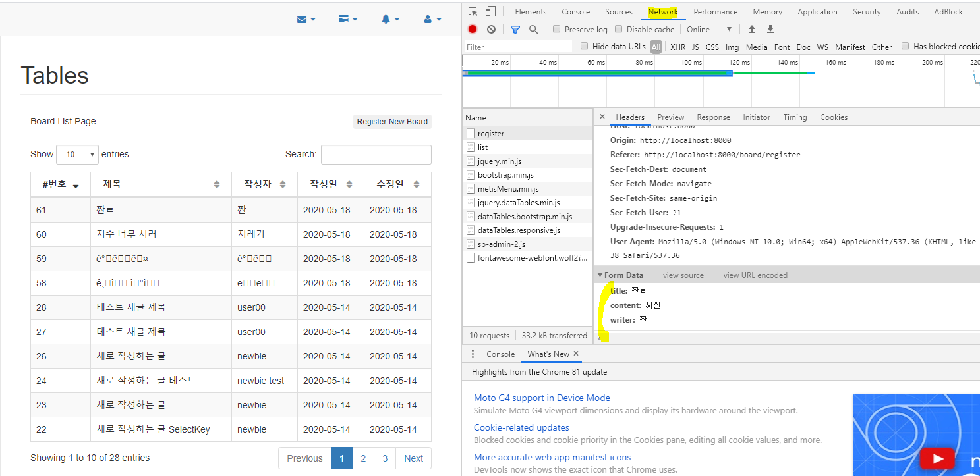Sort by the 작성자 column arrows
Image resolution: width=980 pixels, height=476 pixels.
click(283, 184)
